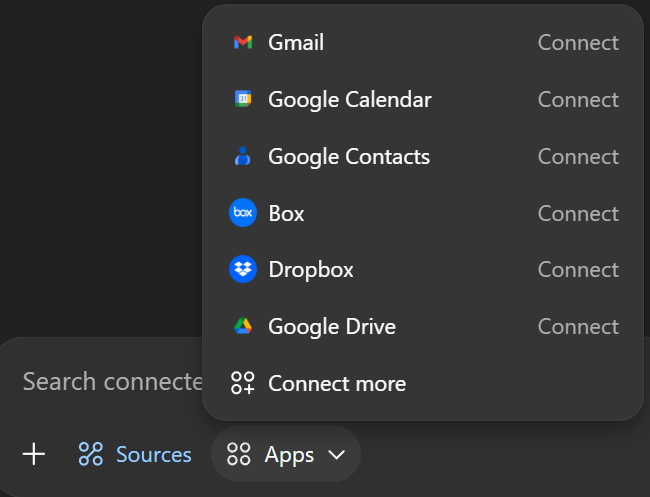The width and height of the screenshot is (650, 497).
Task: Click the Dropbox logo icon
Action: [243, 269]
